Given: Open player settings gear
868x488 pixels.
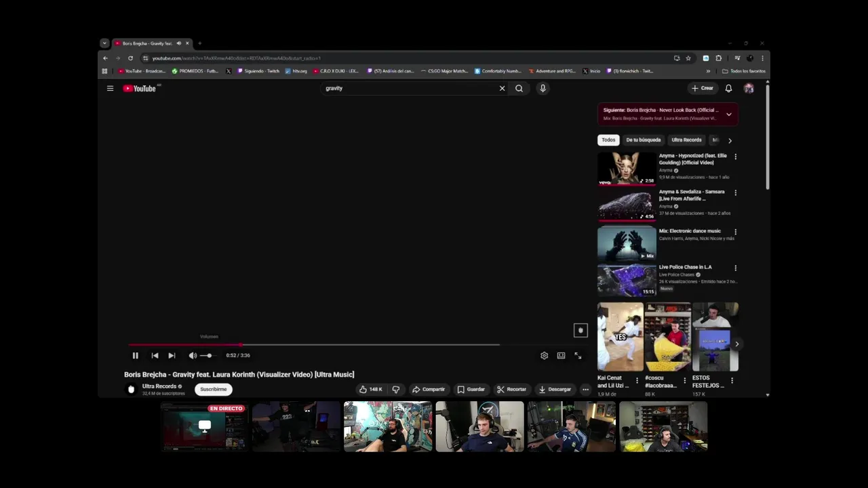Looking at the screenshot, I should (x=544, y=355).
